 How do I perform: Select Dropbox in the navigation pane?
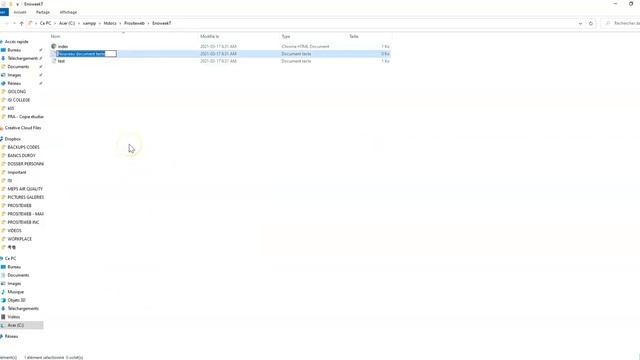click(x=13, y=139)
